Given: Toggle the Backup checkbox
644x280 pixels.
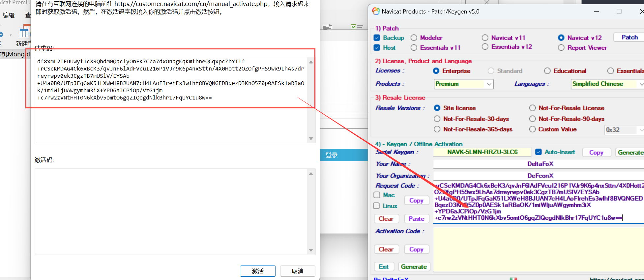Looking at the screenshot, I should (377, 38).
